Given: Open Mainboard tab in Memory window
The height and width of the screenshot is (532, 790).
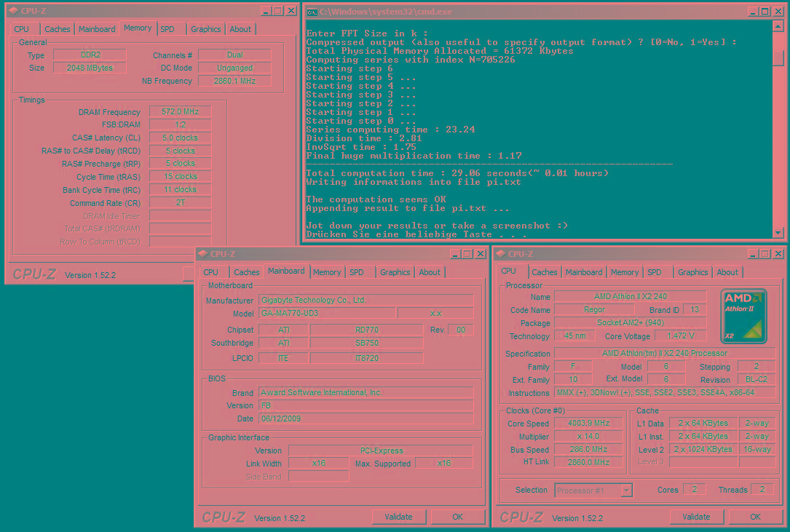Looking at the screenshot, I should (97, 29).
